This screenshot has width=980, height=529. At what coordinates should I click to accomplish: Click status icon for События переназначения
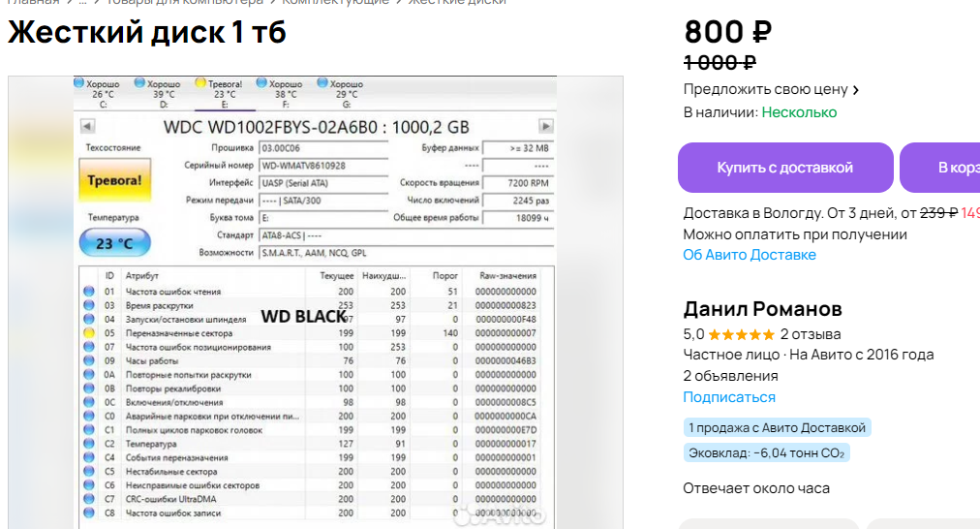[x=89, y=457]
